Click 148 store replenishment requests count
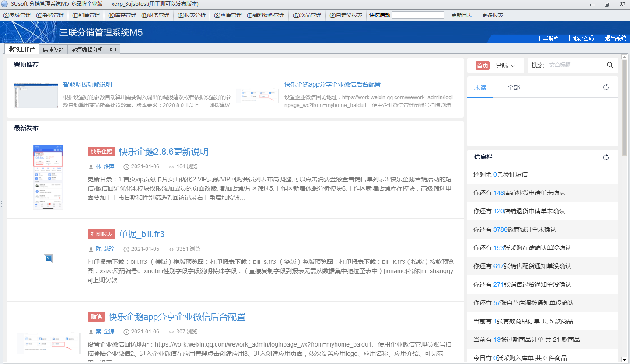This screenshot has height=364, width=630. [499, 193]
